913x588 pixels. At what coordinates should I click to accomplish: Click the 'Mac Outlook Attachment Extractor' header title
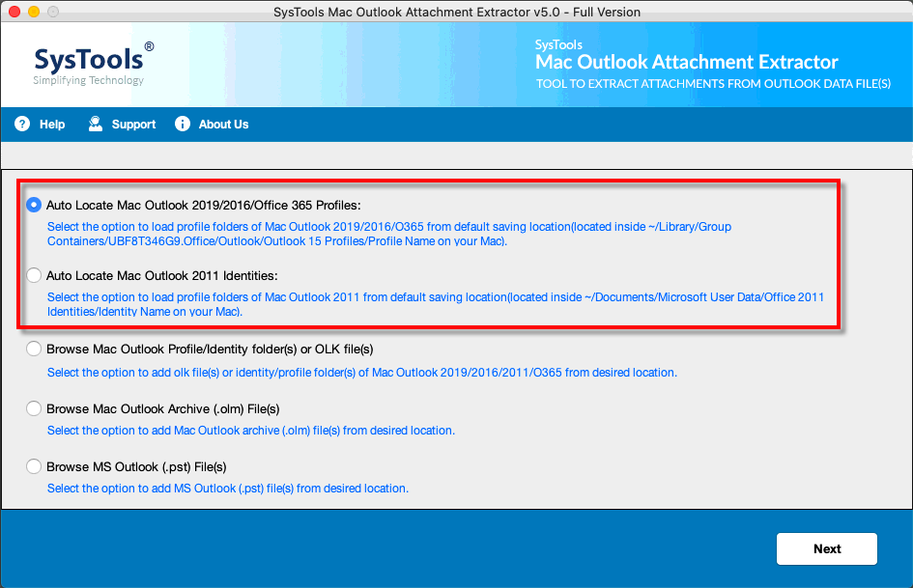pyautogui.click(x=687, y=62)
